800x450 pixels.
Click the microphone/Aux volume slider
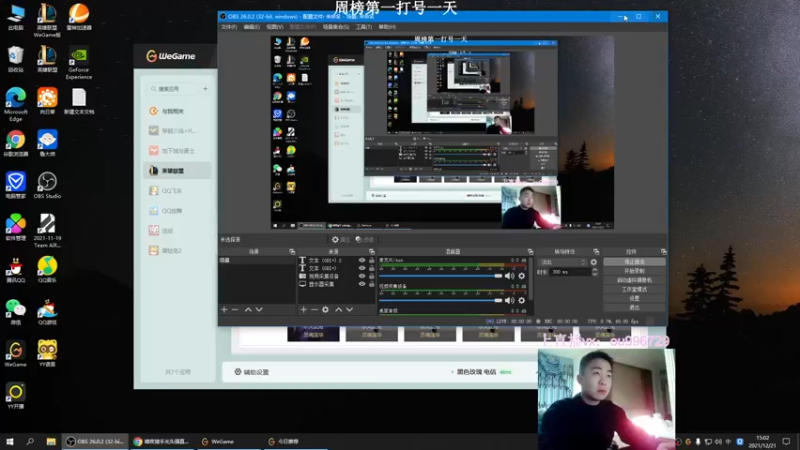441,276
